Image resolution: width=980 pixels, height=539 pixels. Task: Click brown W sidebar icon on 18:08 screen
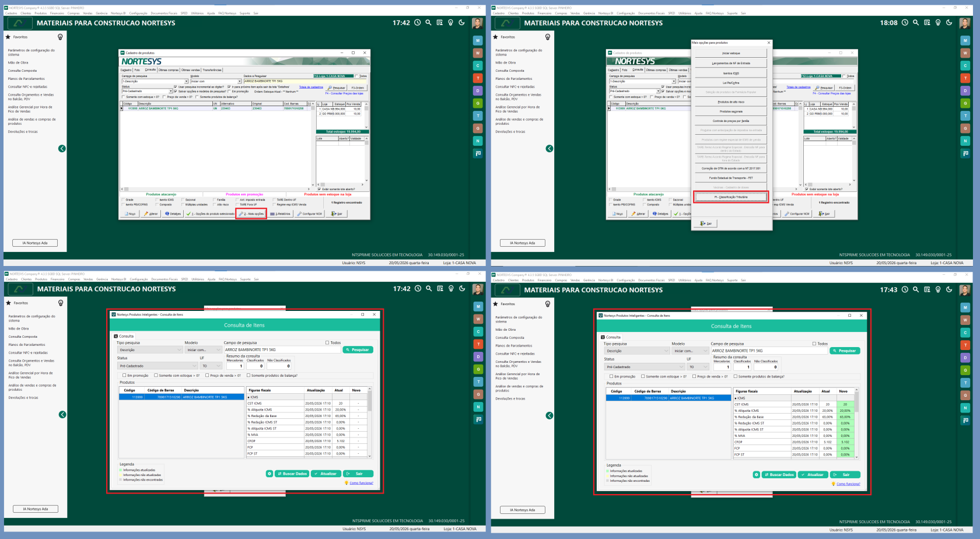point(965,53)
